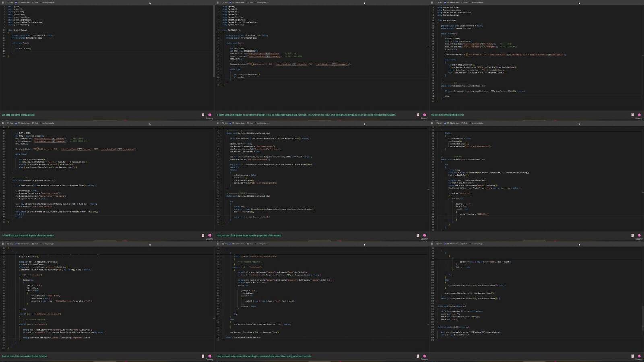Click document icon beside 'Now we need to implement' caption
Viewport: 644px width, 362px height.
[x=418, y=356]
